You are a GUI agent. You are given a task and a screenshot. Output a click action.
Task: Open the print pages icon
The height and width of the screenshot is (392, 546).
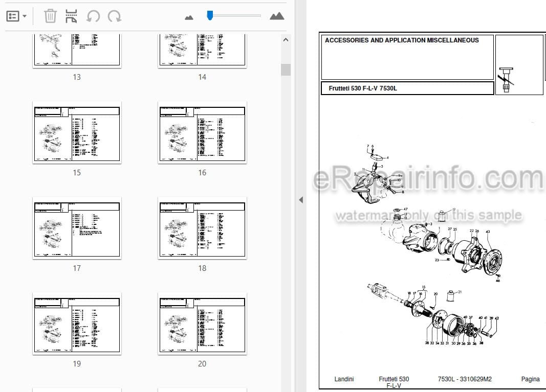coord(71,16)
